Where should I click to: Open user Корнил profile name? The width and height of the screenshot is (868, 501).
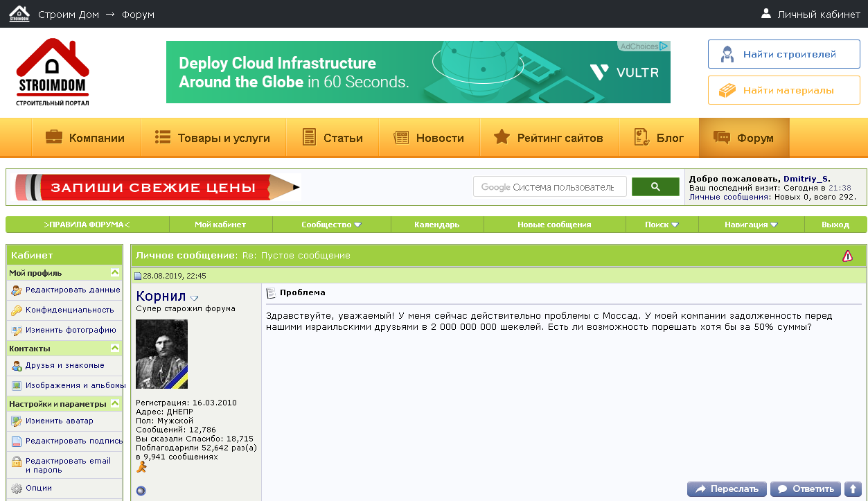click(161, 297)
